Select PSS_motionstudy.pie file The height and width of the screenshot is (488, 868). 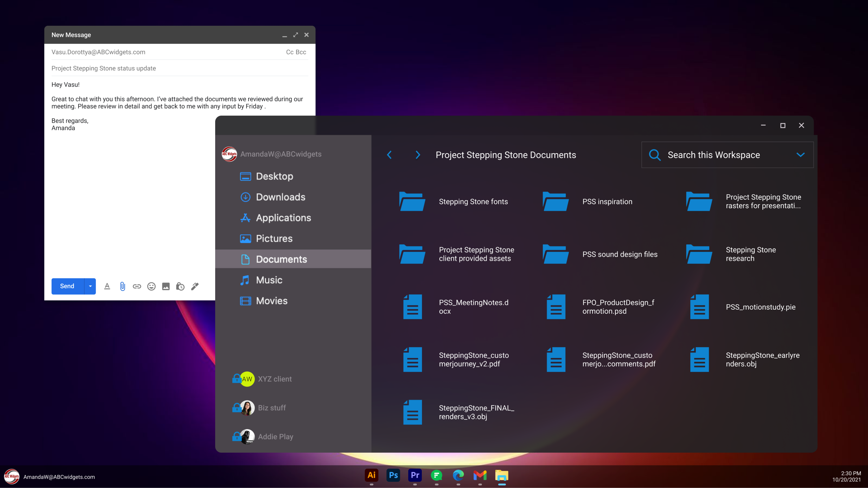click(x=743, y=307)
